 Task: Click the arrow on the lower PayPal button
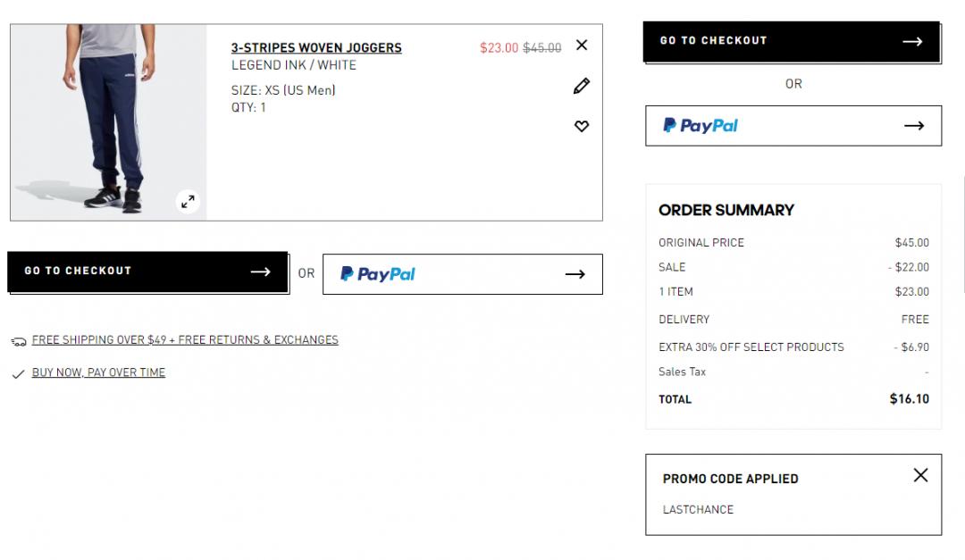tap(575, 274)
